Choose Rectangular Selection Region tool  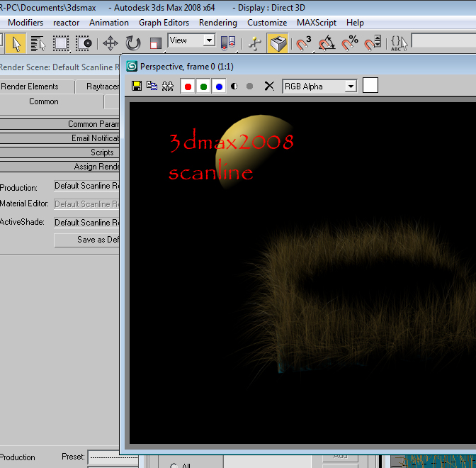[61, 44]
